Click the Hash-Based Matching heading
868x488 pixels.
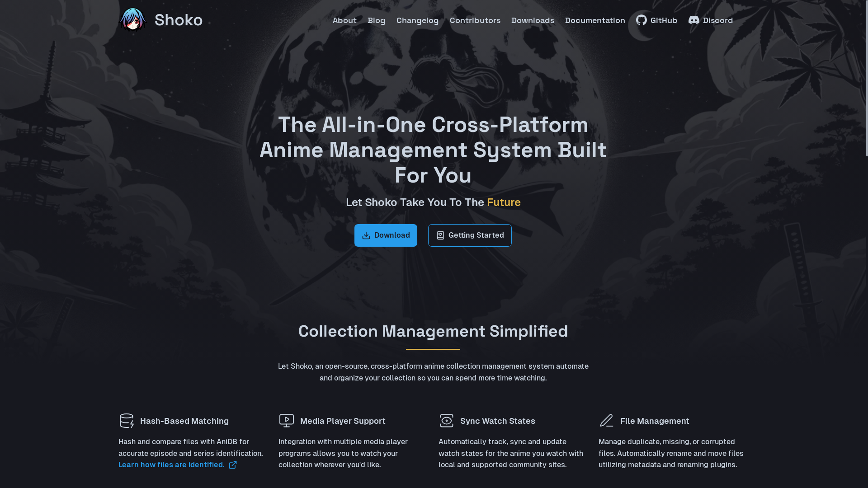pos(184,421)
